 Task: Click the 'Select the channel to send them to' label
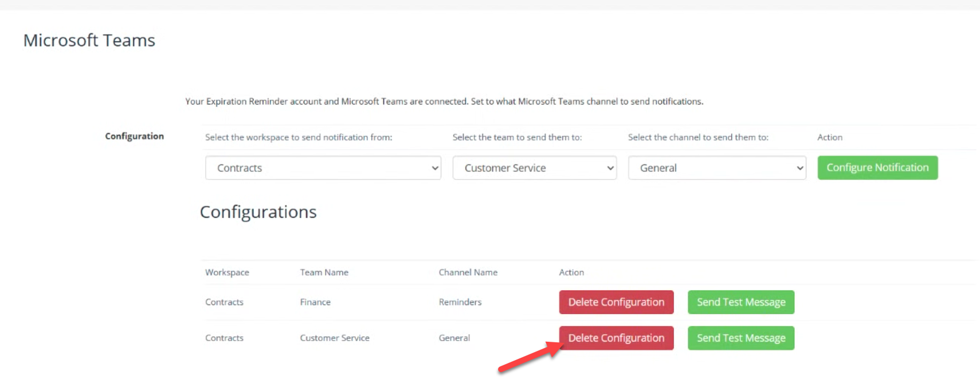[698, 137]
